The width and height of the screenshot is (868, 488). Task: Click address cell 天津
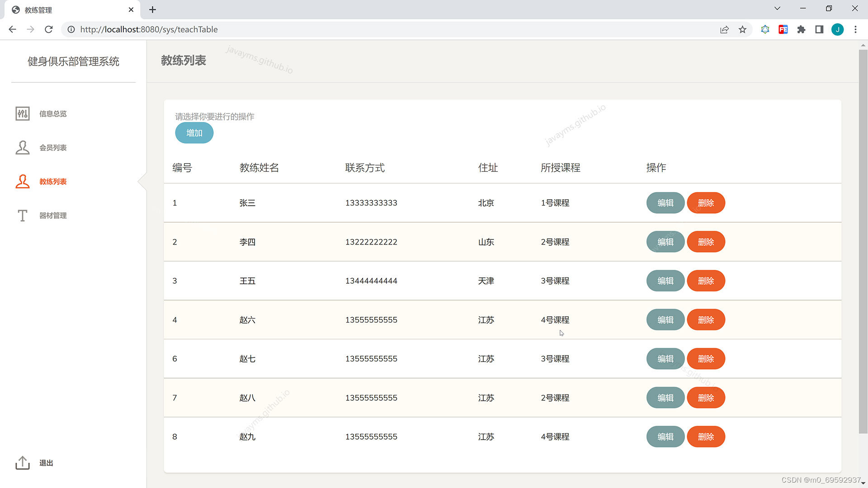pyautogui.click(x=486, y=281)
